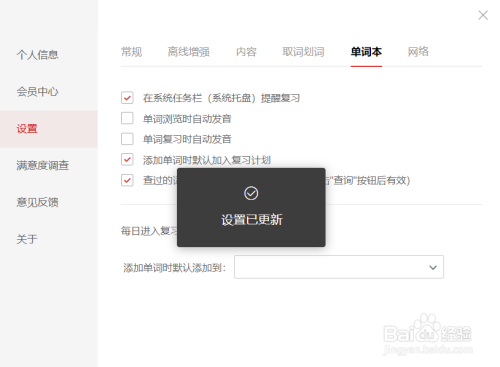This screenshot has height=367, width=500.
Task: Click the 单词复习时自动发音 label
Action: [x=187, y=139]
